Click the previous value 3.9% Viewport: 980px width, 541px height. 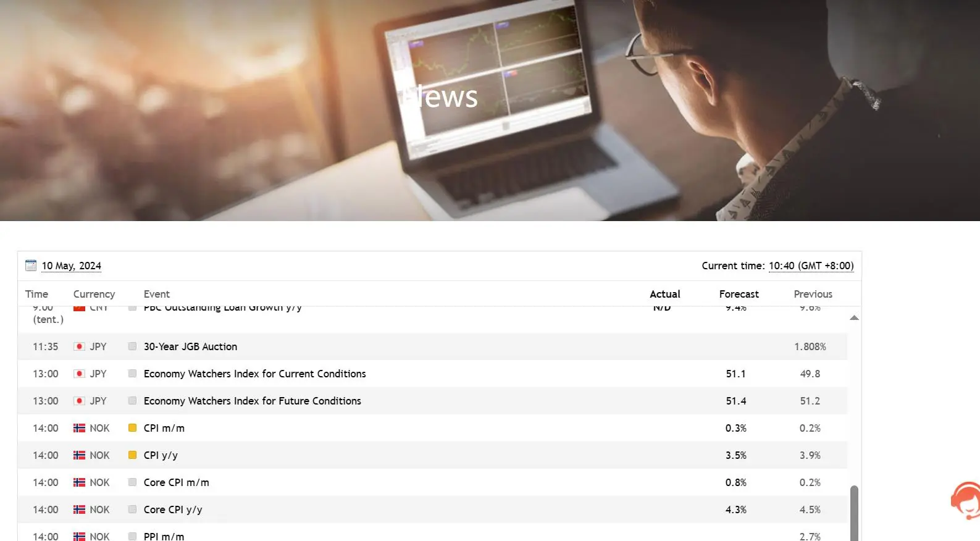[810, 455]
